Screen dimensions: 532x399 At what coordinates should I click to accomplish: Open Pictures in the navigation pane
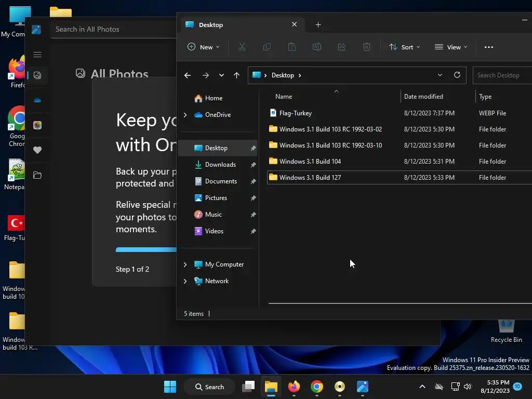[217, 198]
